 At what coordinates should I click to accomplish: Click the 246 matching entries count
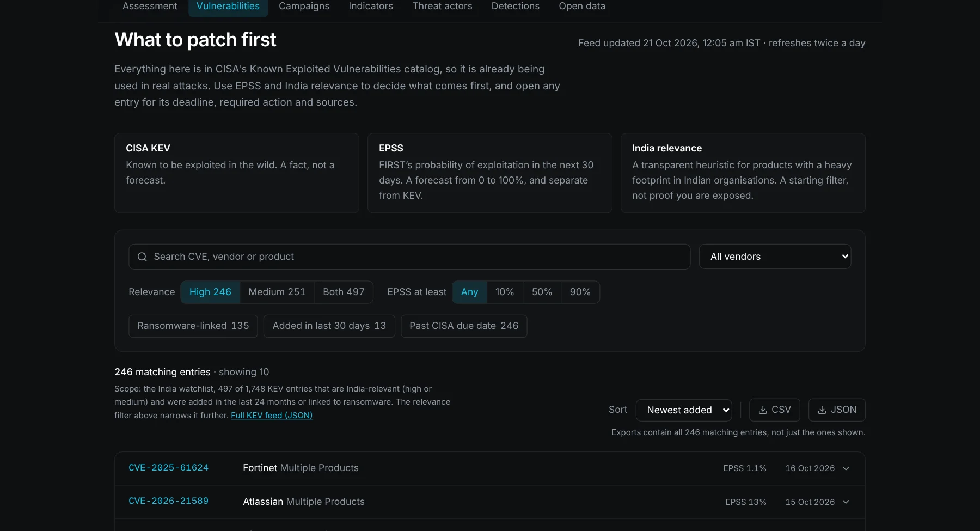click(162, 372)
